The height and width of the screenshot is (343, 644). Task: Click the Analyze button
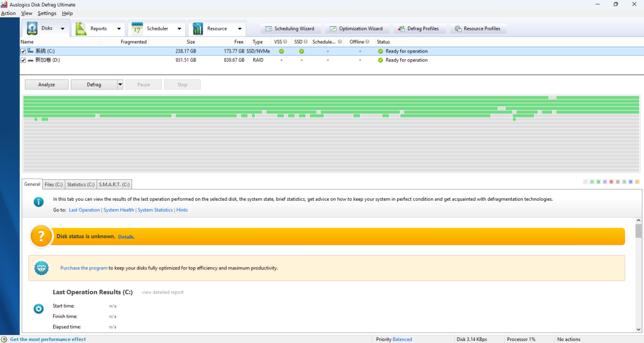[x=47, y=84]
